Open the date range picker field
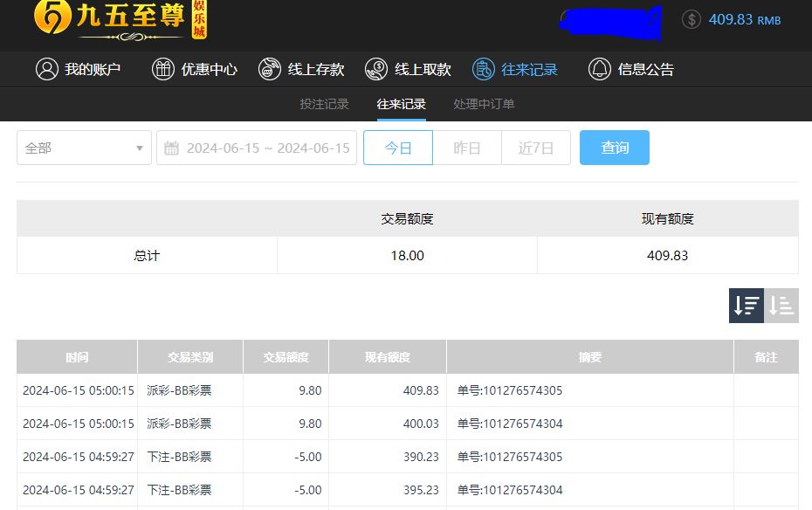This screenshot has height=510, width=812. pos(267,148)
